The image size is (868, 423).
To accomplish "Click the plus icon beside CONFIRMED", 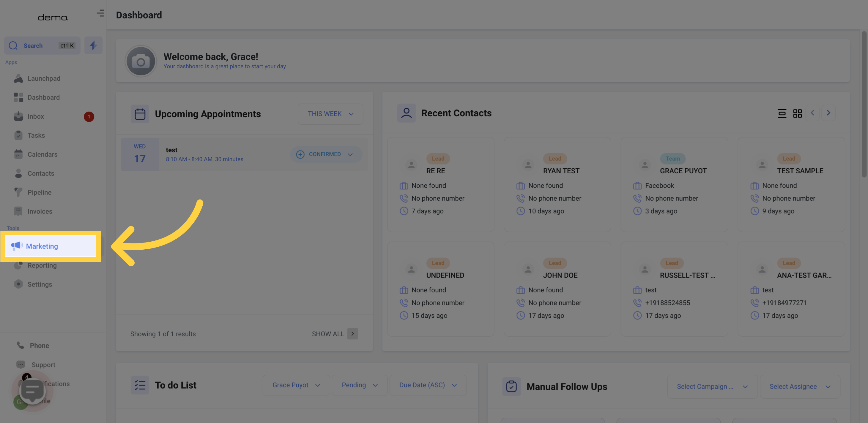I will click(x=300, y=154).
